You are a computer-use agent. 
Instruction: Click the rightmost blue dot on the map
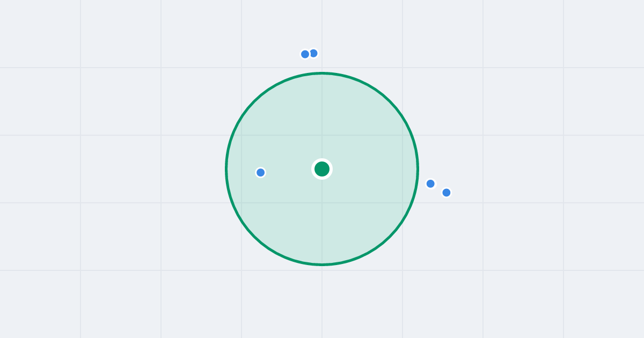[x=447, y=193]
